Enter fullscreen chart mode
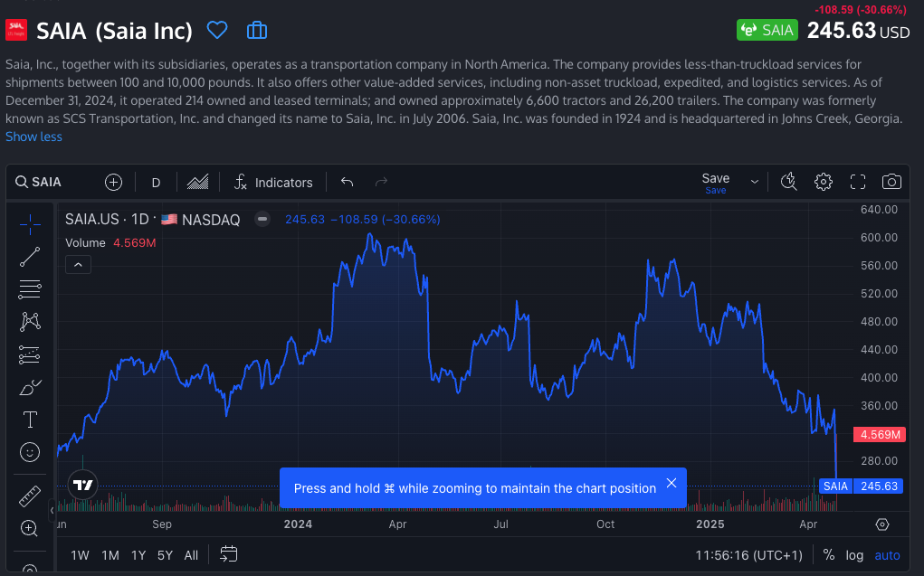 [x=858, y=182]
